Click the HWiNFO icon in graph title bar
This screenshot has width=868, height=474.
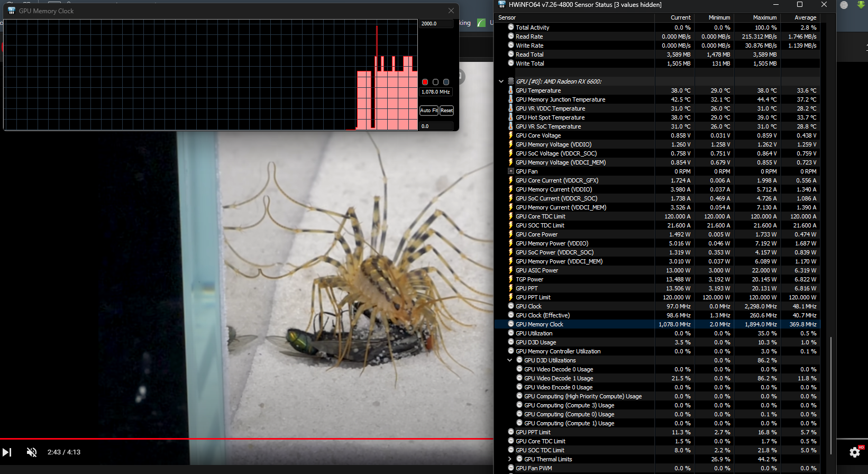click(x=11, y=11)
